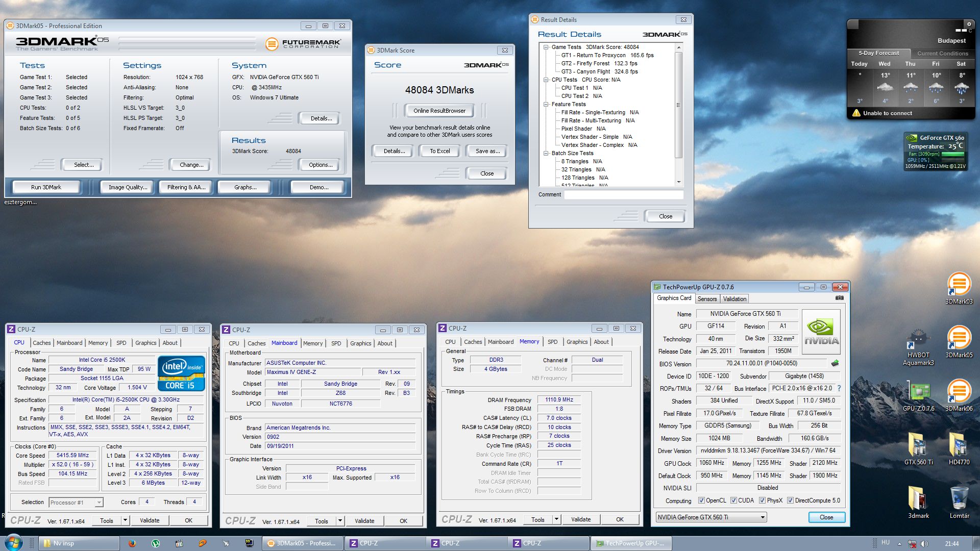Collapse the Game Tests tree node

[x=546, y=47]
